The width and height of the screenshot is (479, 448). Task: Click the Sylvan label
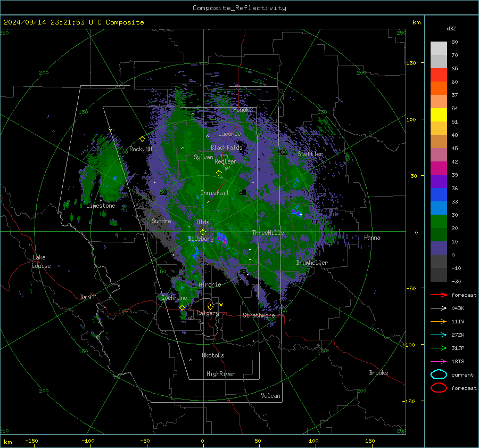coord(203,158)
